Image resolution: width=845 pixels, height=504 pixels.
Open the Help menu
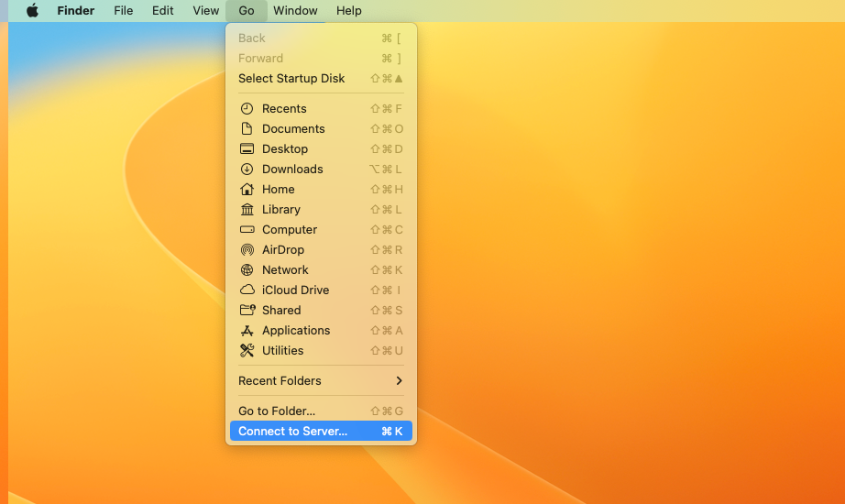348,10
